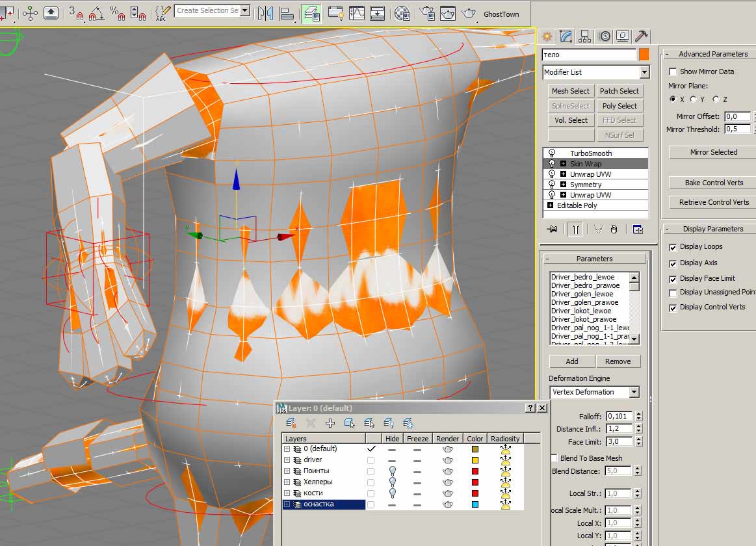Turn off the TurboSmooth modifier lightbulb

tap(552, 153)
